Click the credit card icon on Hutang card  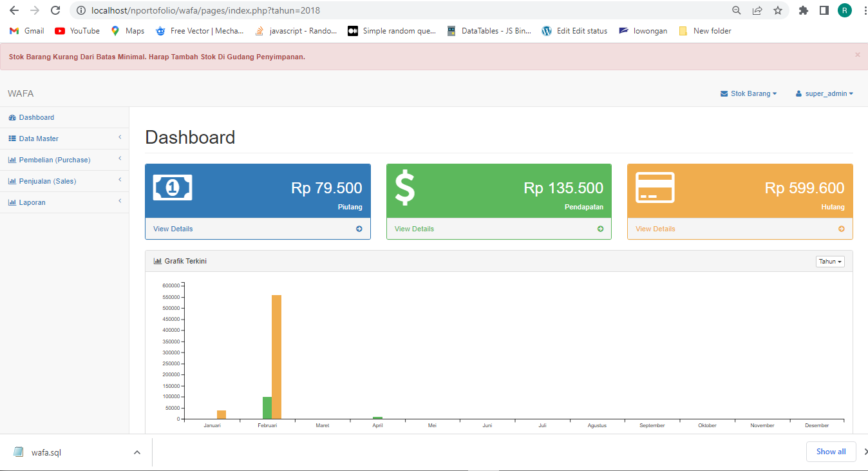click(x=655, y=187)
